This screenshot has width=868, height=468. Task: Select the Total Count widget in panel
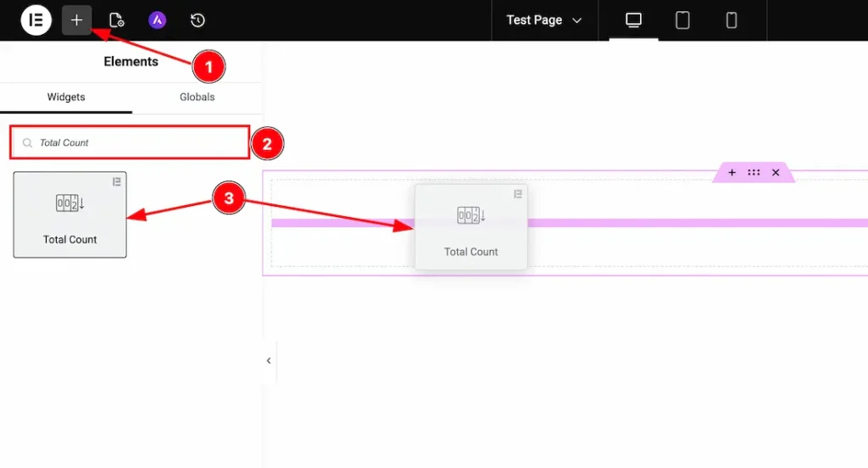click(70, 214)
